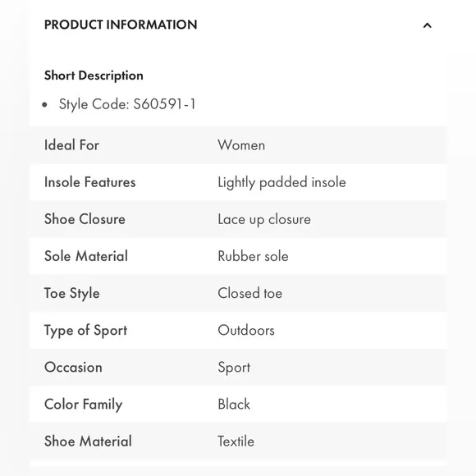Collapse the Product Information chevron
The image size is (476, 476).
[427, 25]
